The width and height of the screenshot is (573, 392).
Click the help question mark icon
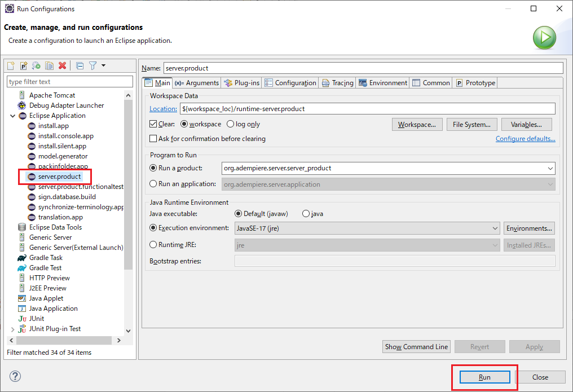pyautogui.click(x=15, y=376)
